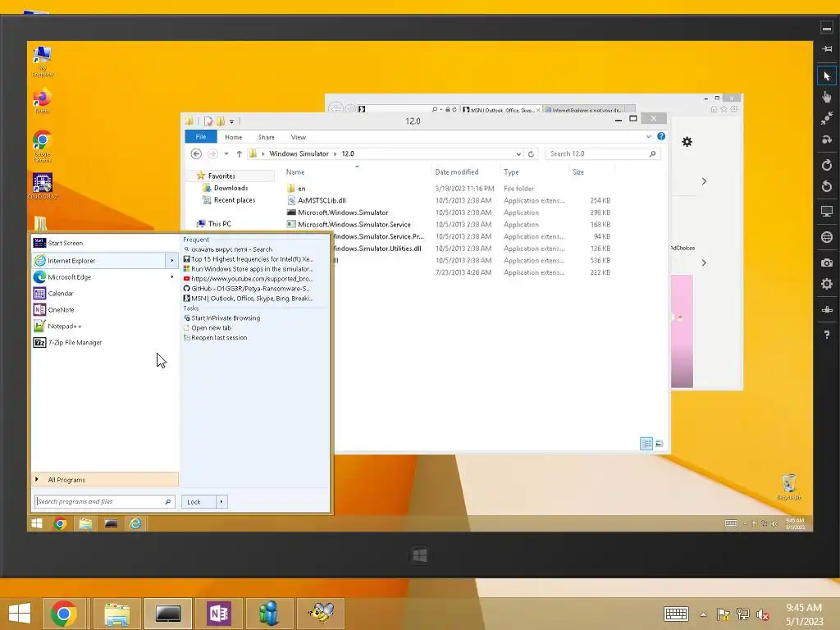Screen dimensions: 840x630
Task: Click the Refresh button beside Explorer address bar
Action: [x=531, y=153]
